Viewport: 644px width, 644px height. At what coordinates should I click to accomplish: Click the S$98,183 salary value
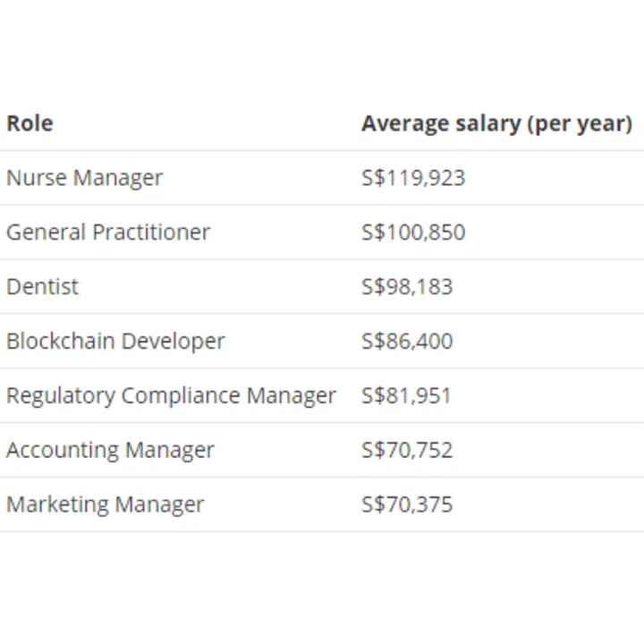[407, 287]
